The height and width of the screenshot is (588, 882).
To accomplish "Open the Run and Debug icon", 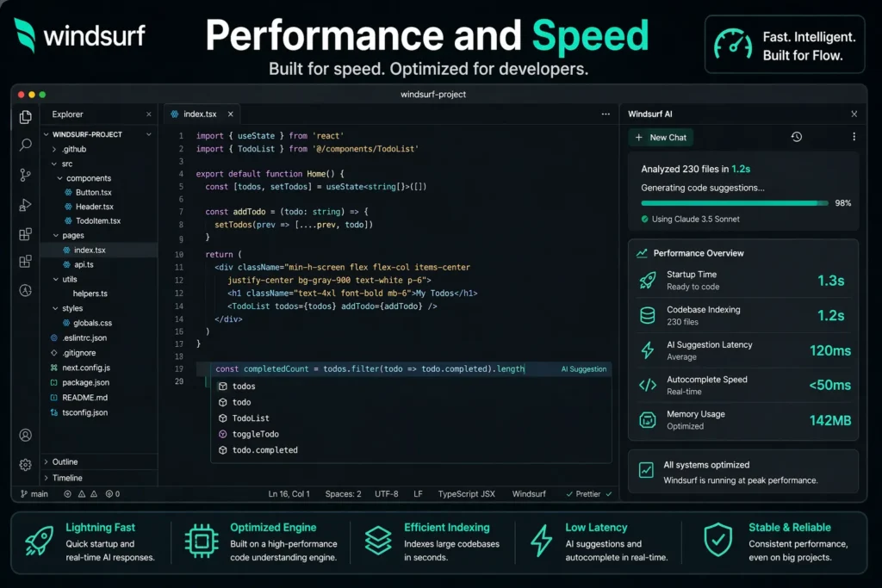I will (x=25, y=205).
